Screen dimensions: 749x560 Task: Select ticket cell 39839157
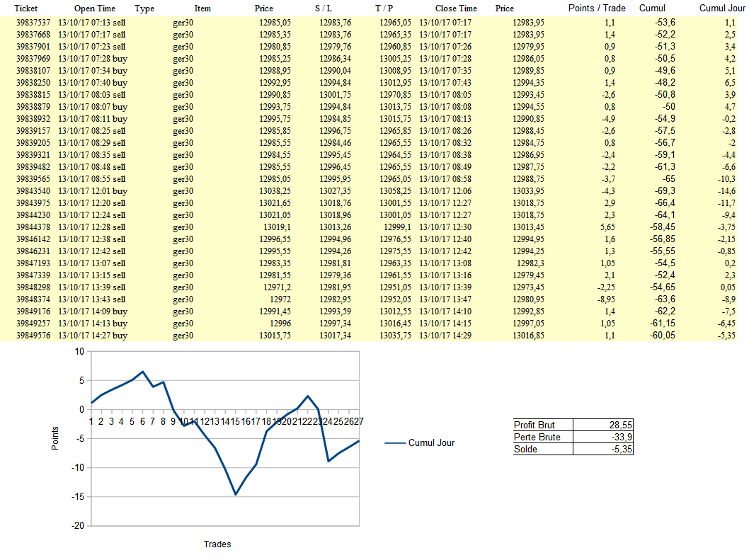point(33,130)
